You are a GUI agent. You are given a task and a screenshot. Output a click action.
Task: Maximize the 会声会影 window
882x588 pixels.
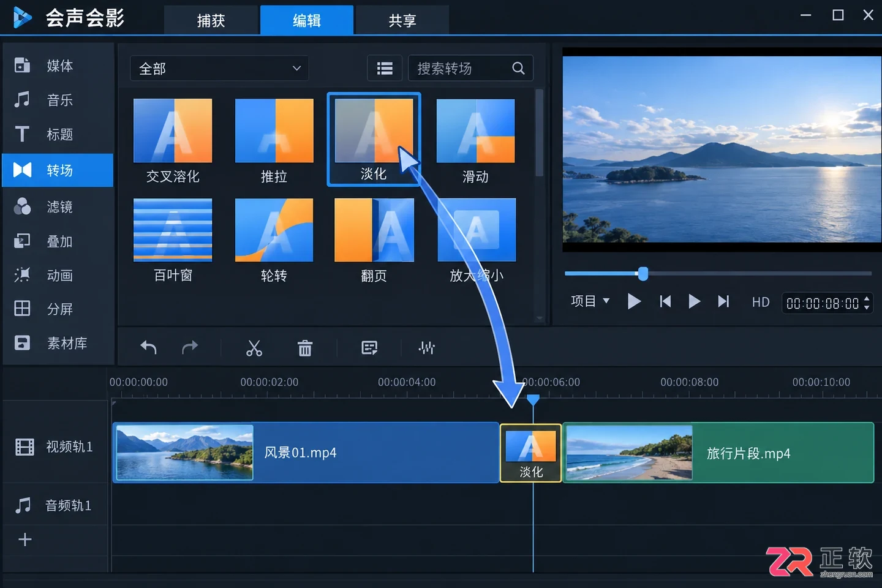click(838, 15)
